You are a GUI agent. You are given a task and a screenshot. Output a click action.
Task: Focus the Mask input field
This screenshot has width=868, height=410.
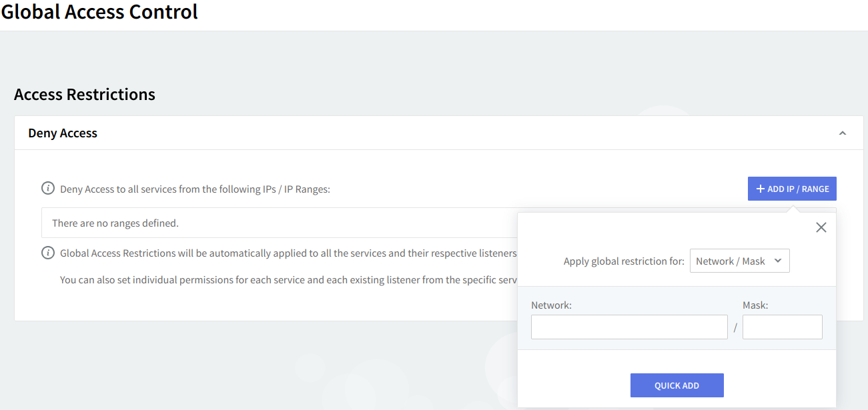[x=782, y=327]
